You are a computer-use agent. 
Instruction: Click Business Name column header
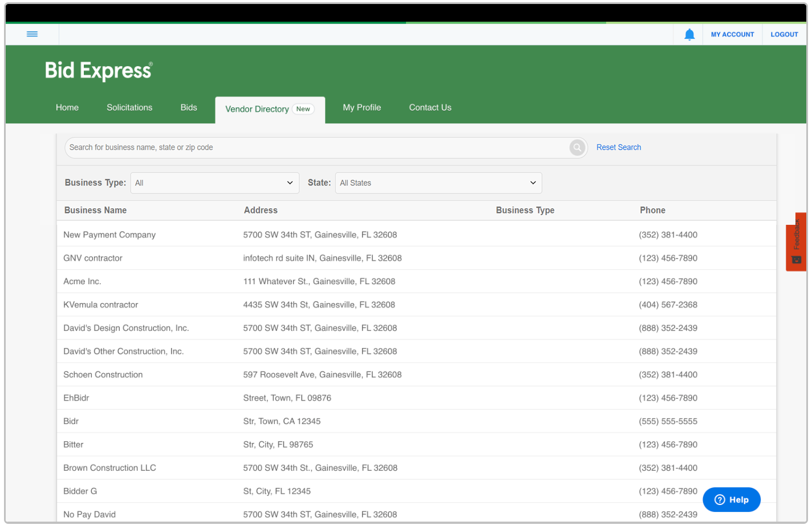[x=95, y=210]
